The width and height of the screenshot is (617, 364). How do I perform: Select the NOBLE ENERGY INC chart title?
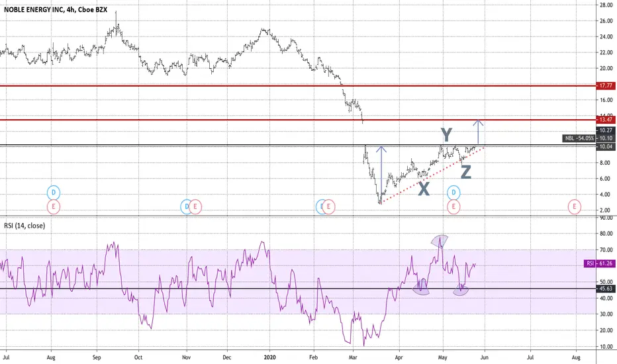[56, 9]
